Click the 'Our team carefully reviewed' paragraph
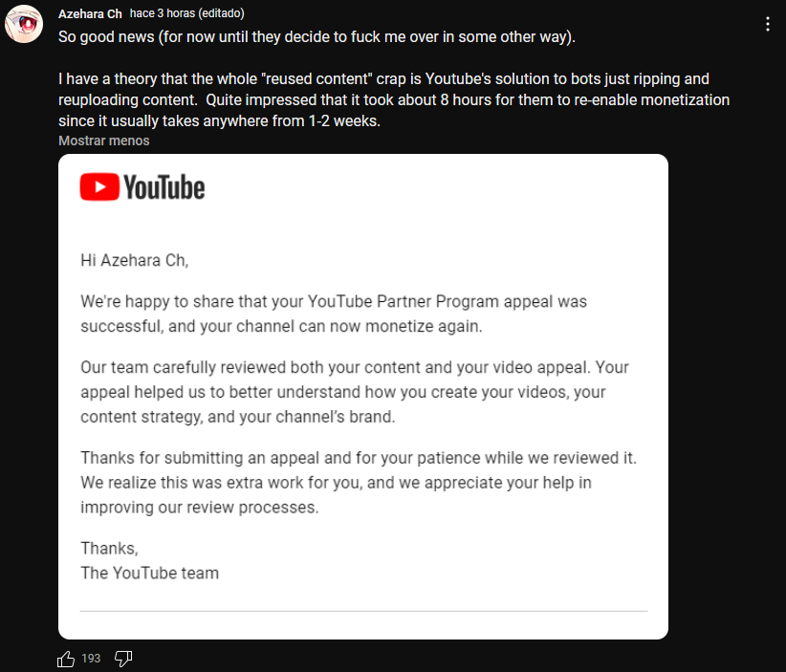Image resolution: width=786 pixels, height=672 pixels. pyautogui.click(x=355, y=392)
